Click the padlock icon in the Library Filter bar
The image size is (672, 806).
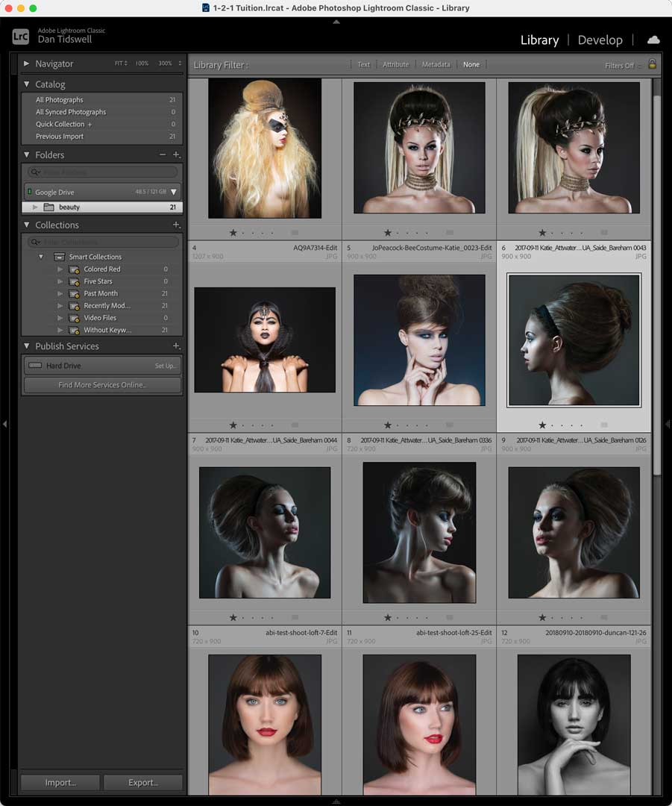[x=652, y=64]
